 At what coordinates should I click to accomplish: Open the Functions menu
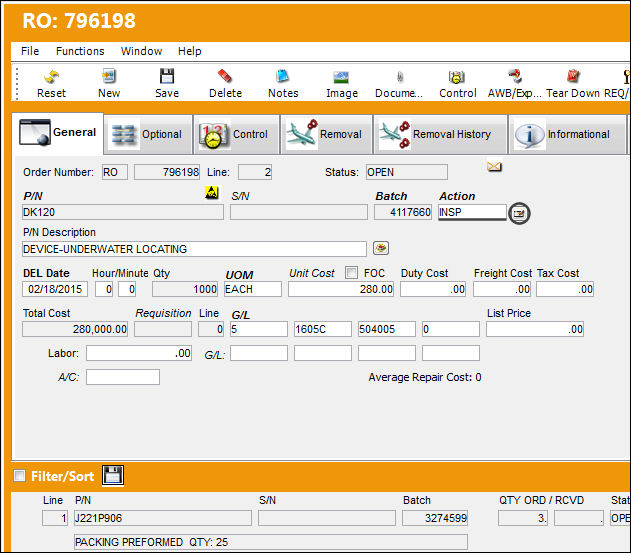tap(80, 51)
